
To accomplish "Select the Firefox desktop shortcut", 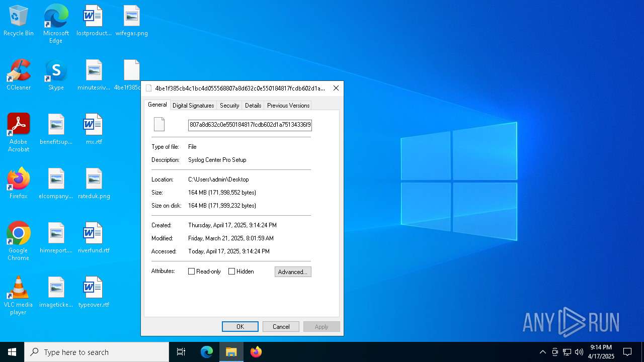I will click(19, 184).
